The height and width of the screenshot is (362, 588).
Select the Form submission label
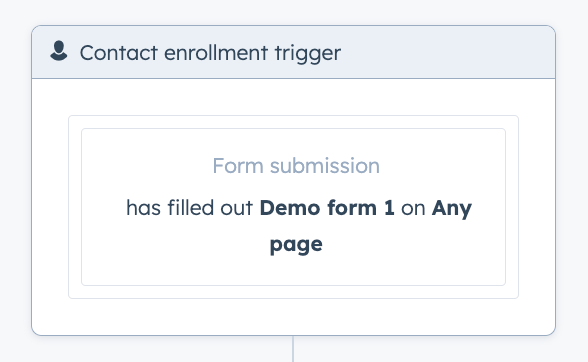(x=296, y=166)
